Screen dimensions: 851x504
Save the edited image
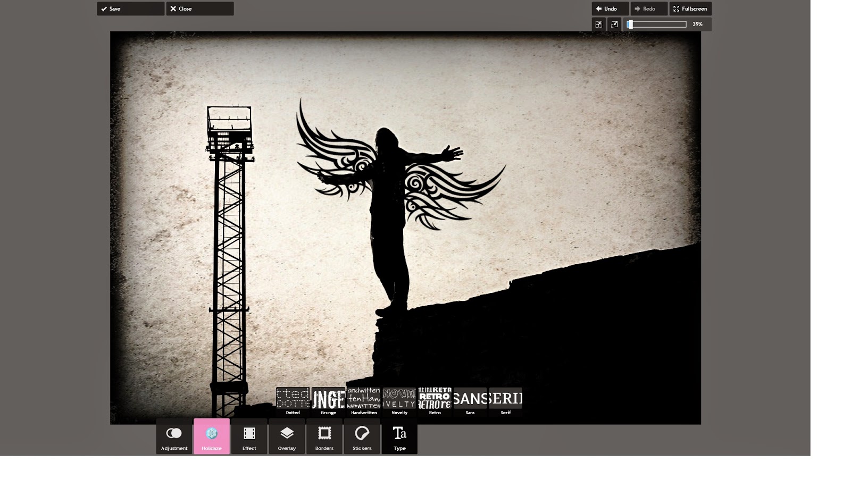tap(131, 9)
